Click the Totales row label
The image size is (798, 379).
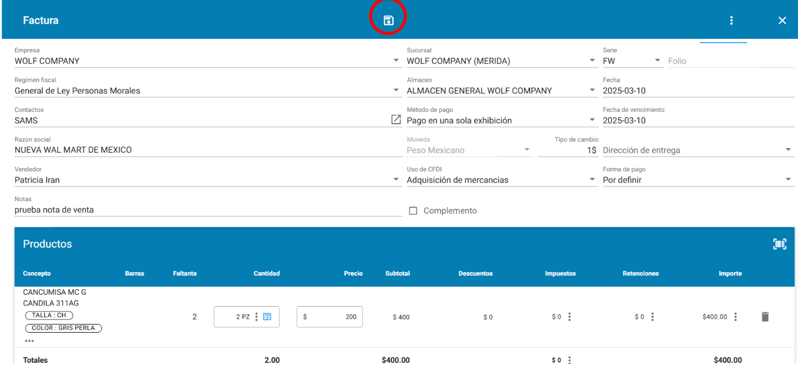(35, 360)
